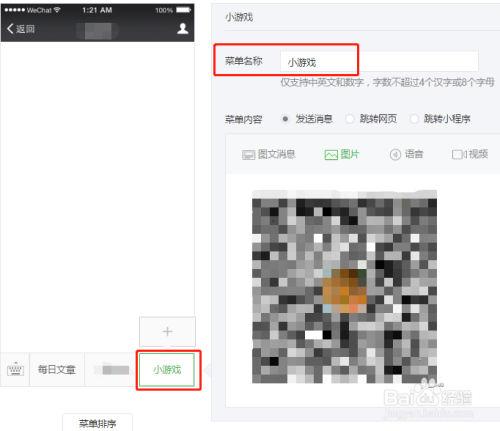Click the 菜单排序 button
Viewport: 500px width, 431px height.
click(97, 423)
